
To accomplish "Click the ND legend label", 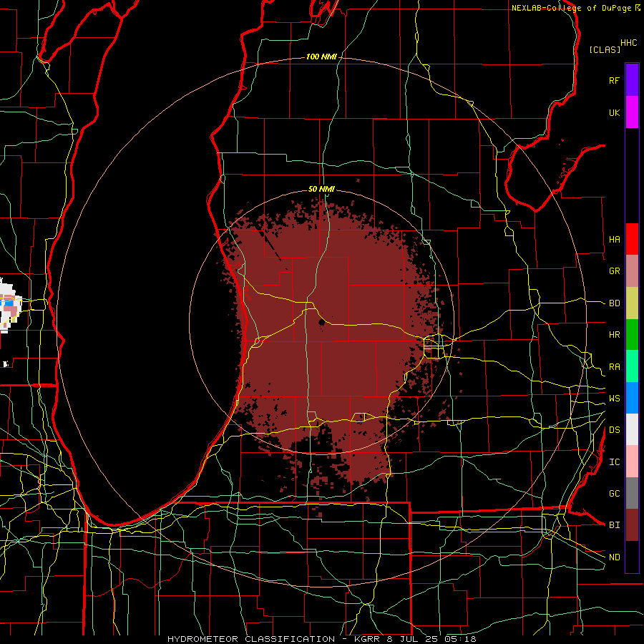I will 614,557.
